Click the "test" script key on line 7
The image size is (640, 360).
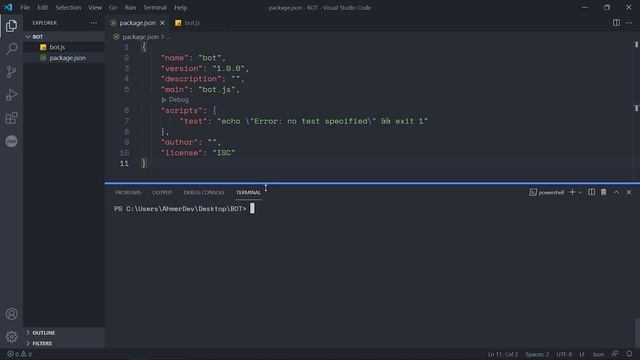click(193, 121)
